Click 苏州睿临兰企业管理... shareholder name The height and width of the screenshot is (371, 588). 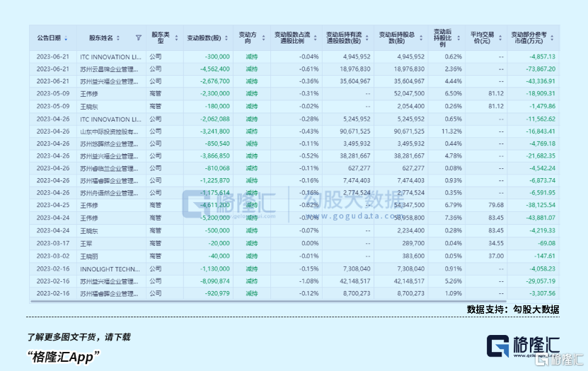(109, 168)
